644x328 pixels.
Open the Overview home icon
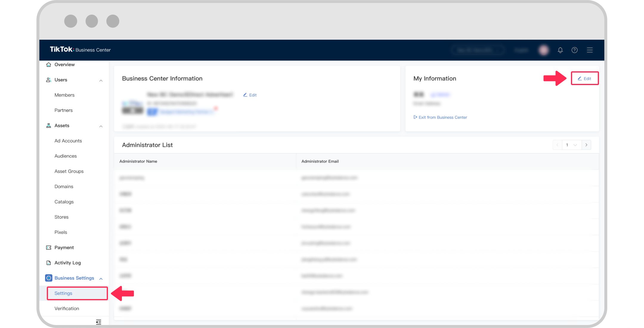pos(49,64)
